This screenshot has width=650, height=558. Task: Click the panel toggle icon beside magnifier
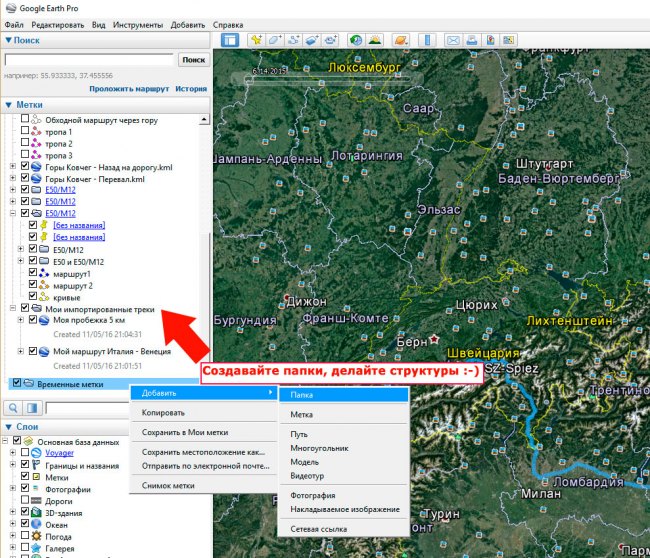coord(32,408)
